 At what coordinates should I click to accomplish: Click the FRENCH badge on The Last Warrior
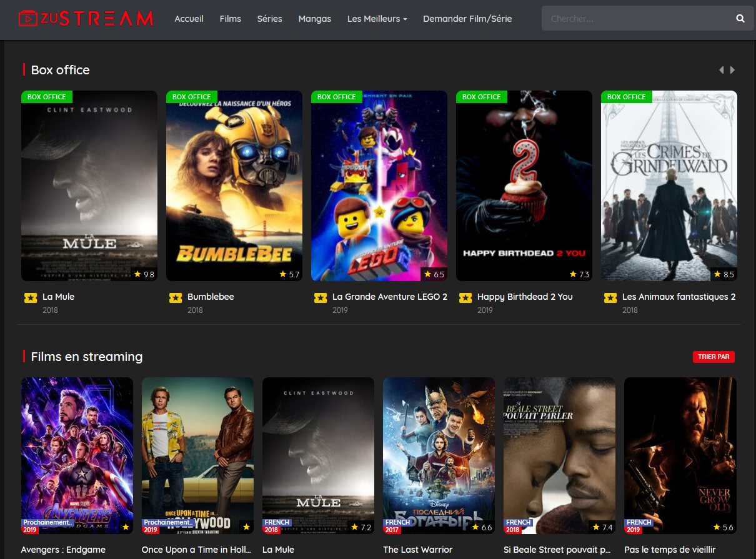tap(397, 522)
